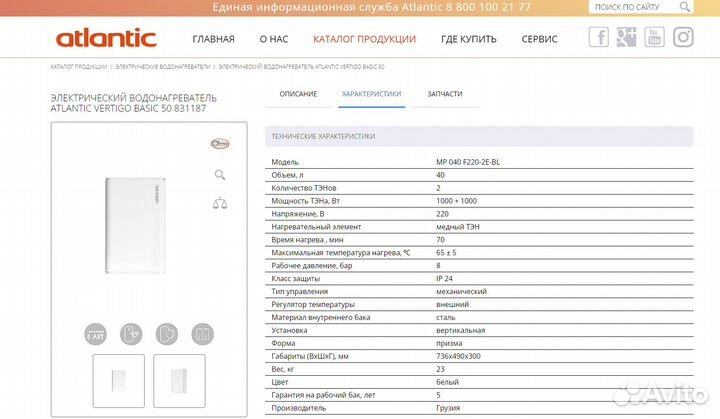
Task: Switch to ЗАПЧАСТИ tab
Action: point(445,94)
